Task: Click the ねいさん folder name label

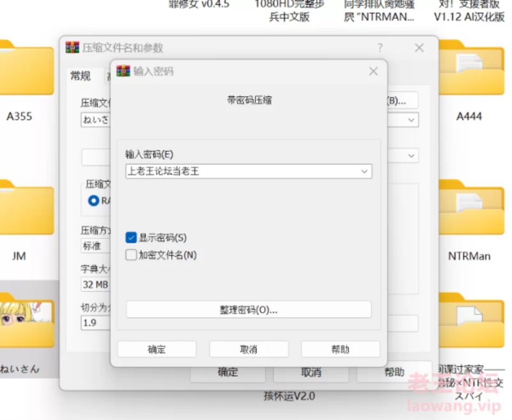Action: [20, 369]
